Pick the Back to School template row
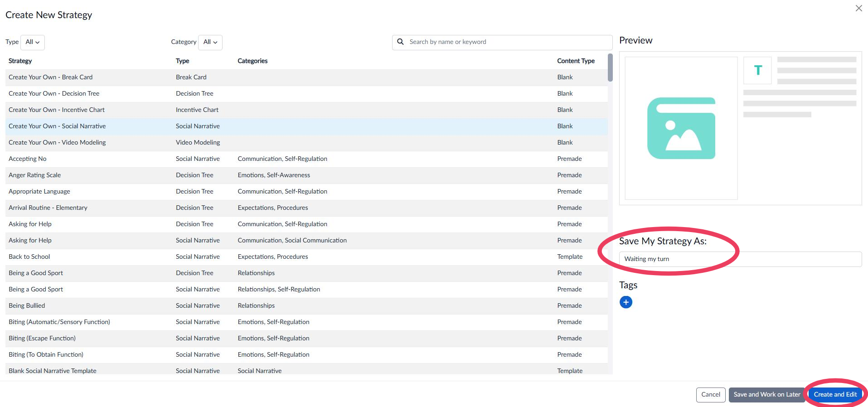This screenshot has width=868, height=407. (x=29, y=257)
